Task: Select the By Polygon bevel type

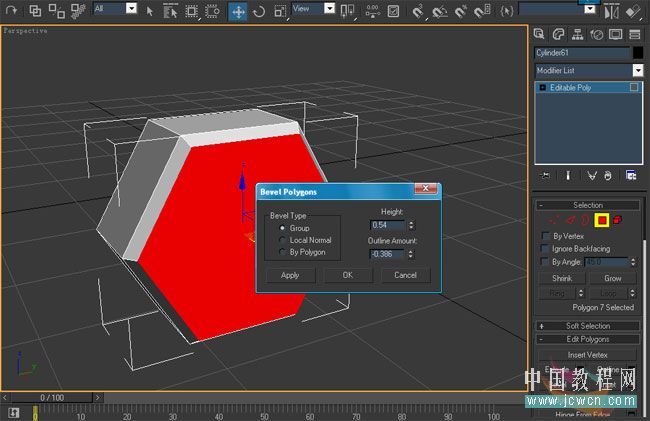Action: pyautogui.click(x=283, y=252)
